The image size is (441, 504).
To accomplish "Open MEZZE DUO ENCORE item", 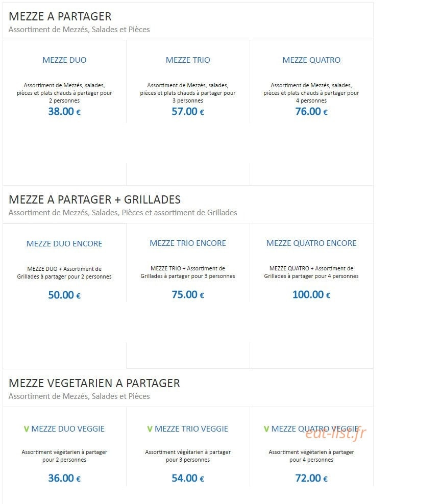I will [x=64, y=244].
